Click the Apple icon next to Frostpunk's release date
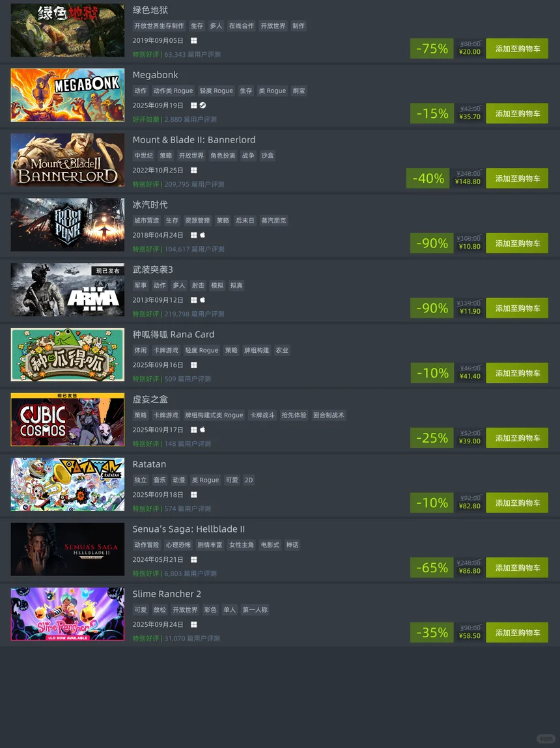 pyautogui.click(x=203, y=235)
